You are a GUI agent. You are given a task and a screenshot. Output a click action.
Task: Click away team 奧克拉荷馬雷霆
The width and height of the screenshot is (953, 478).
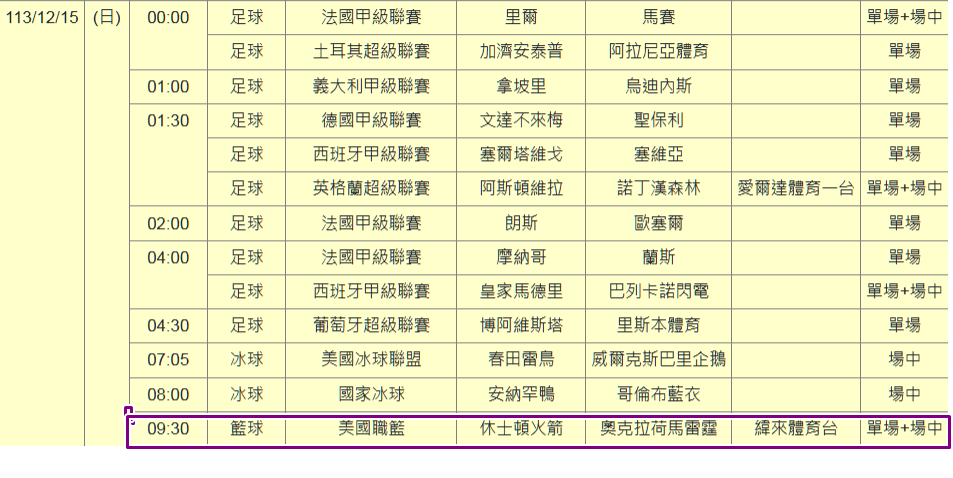[x=658, y=429]
